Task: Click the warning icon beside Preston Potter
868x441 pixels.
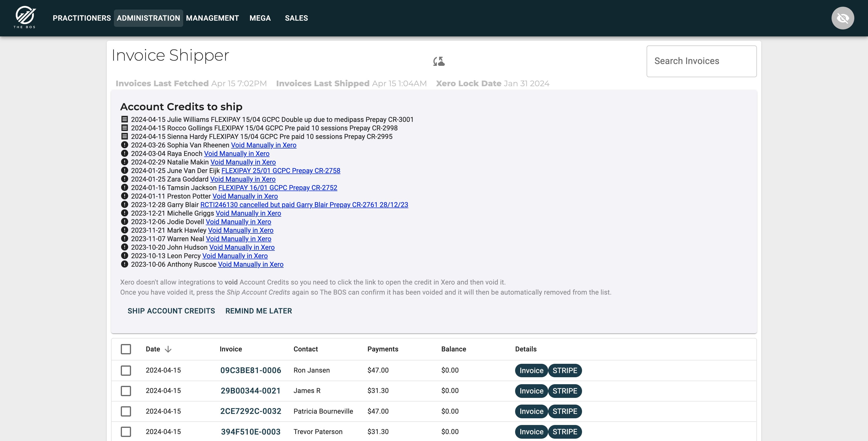Action: tap(124, 196)
